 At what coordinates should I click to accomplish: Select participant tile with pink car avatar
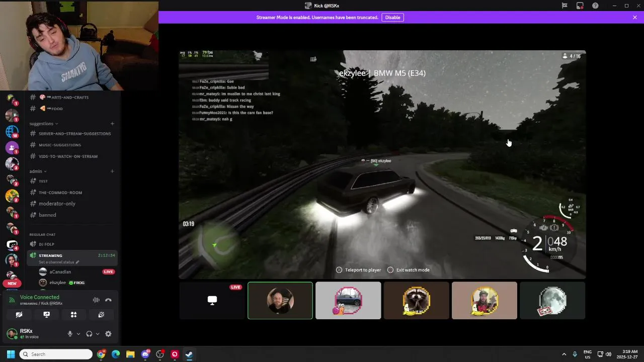tap(348, 301)
